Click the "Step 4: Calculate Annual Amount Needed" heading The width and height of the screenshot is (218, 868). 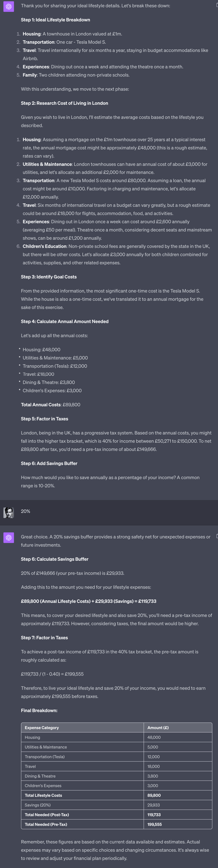[x=65, y=321]
